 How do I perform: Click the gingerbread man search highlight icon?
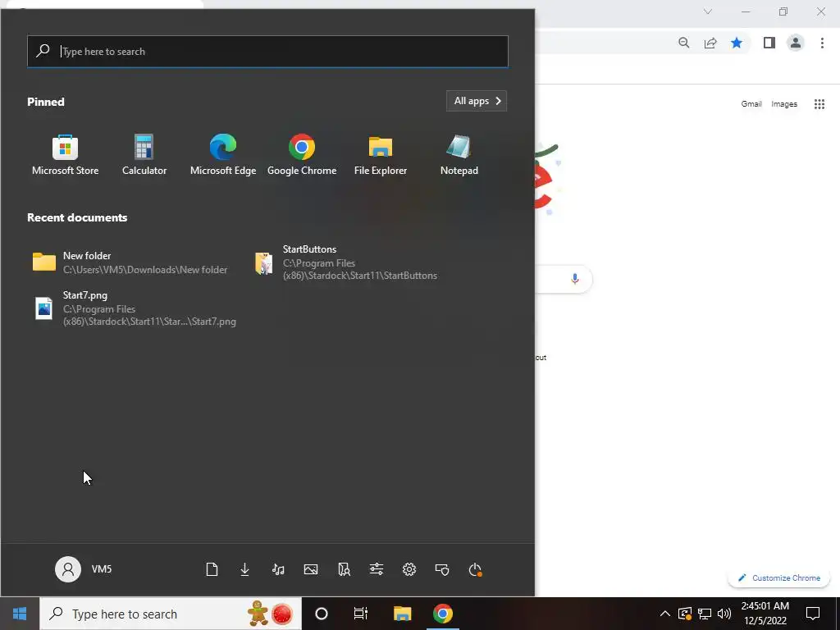click(258, 614)
